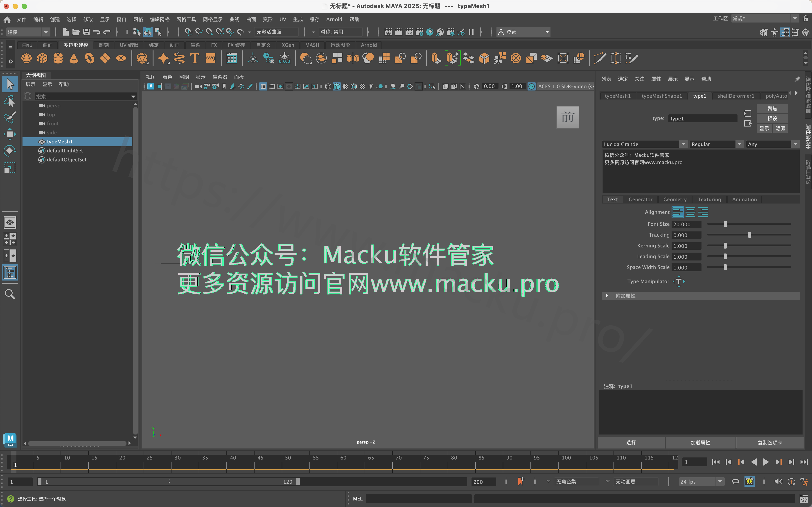Create a polygon cube from shelf

(x=42, y=58)
